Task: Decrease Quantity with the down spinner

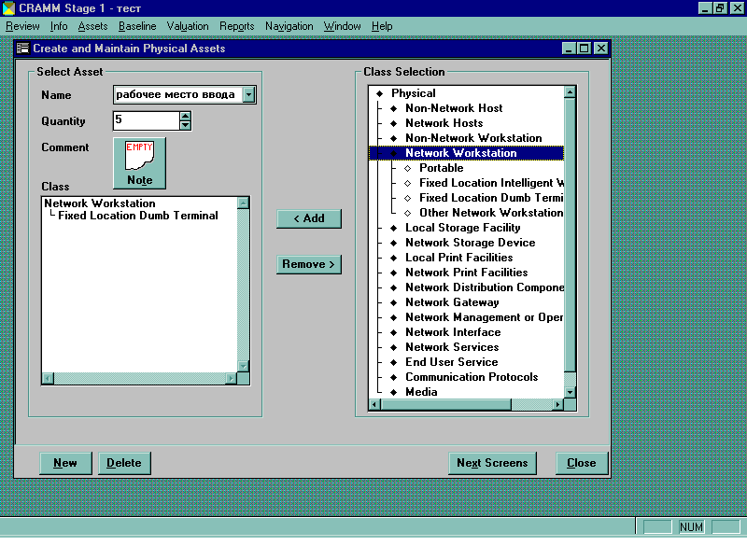Action: 185,125
